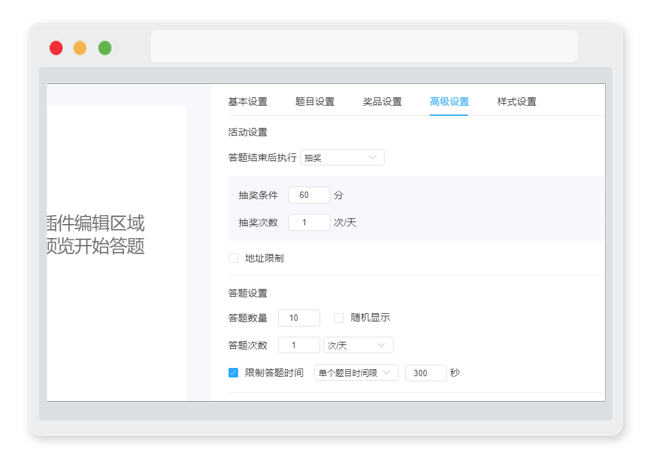Viewport: 660px width, 460px height.
Task: Enable the 地址限制 checkbox
Action: (233, 258)
